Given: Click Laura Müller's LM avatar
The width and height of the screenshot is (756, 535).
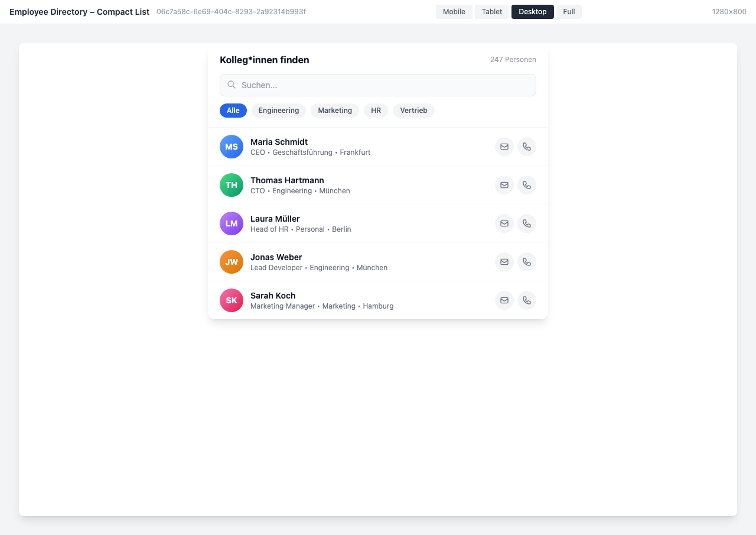Looking at the screenshot, I should [x=231, y=223].
